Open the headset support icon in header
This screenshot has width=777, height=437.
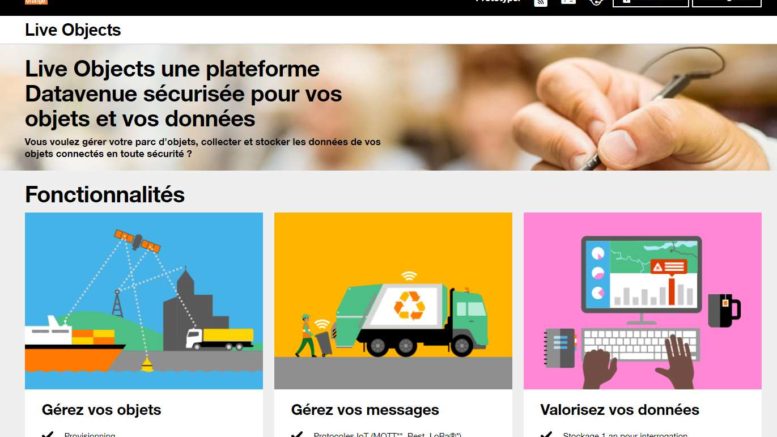(x=596, y=2)
